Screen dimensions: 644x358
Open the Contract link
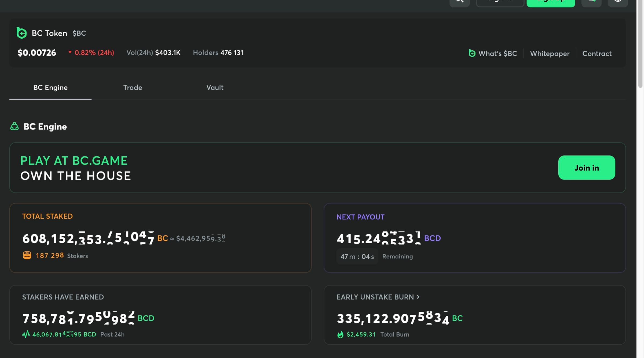(597, 54)
